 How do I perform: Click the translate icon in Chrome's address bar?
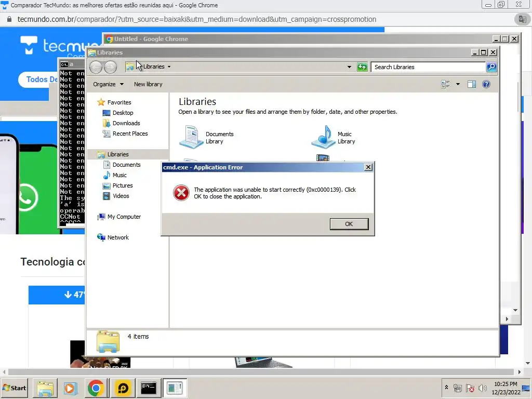click(x=522, y=19)
